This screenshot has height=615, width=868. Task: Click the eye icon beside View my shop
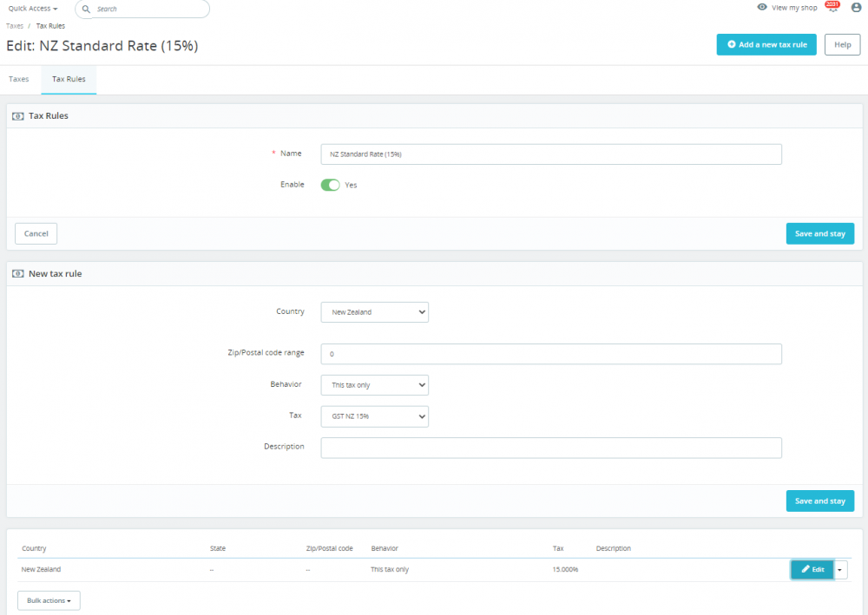tap(762, 7)
